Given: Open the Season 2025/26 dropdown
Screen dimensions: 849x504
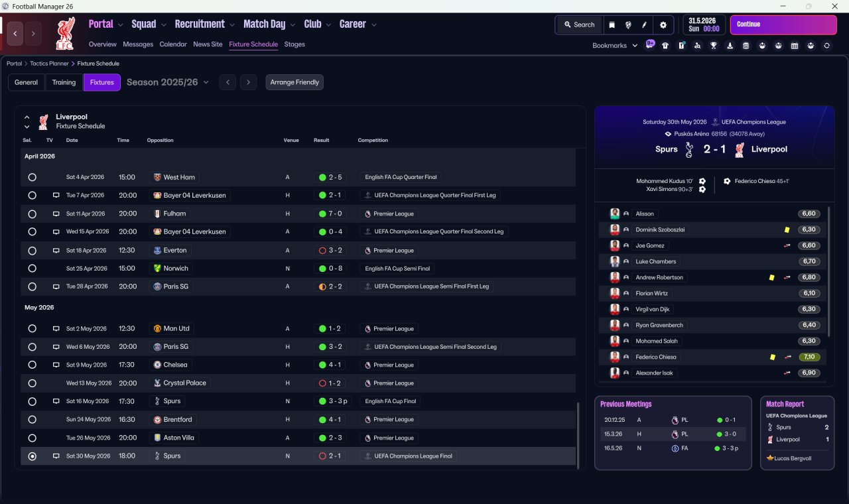Looking at the screenshot, I should click(x=168, y=82).
